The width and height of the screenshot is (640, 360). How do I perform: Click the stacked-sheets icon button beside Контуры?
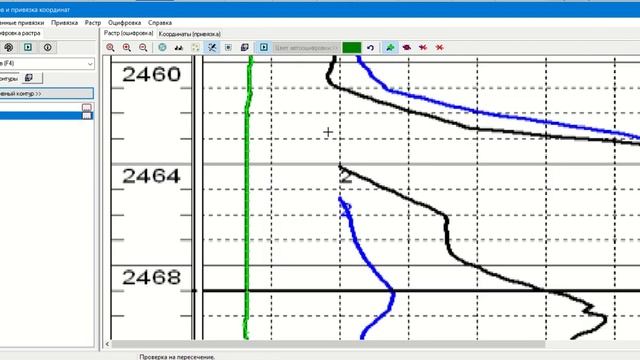coord(32,78)
